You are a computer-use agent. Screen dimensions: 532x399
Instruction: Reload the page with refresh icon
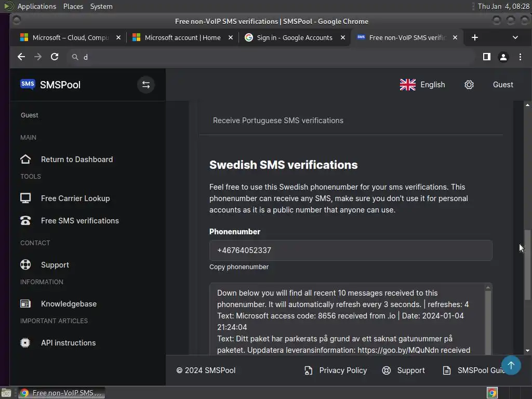click(x=55, y=57)
